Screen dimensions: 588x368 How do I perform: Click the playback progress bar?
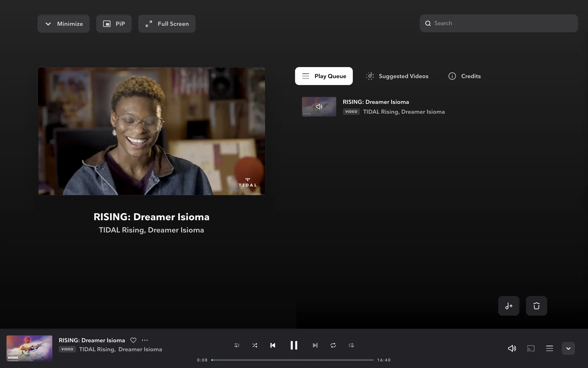[x=292, y=360]
